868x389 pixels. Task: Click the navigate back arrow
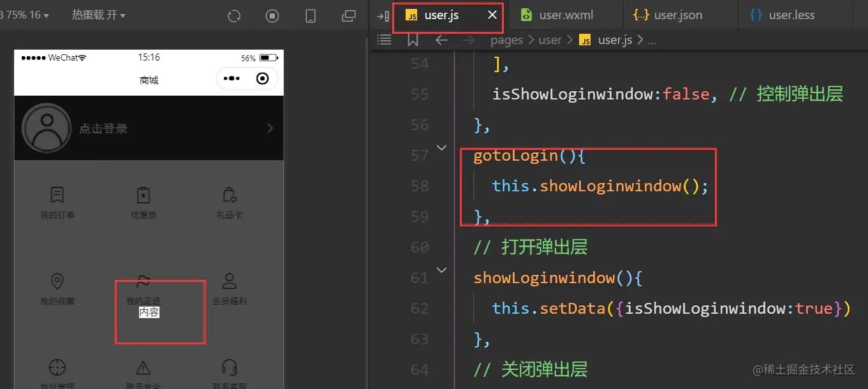pos(441,40)
